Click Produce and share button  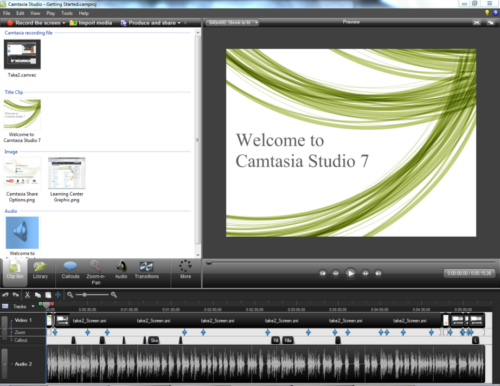[x=149, y=23]
